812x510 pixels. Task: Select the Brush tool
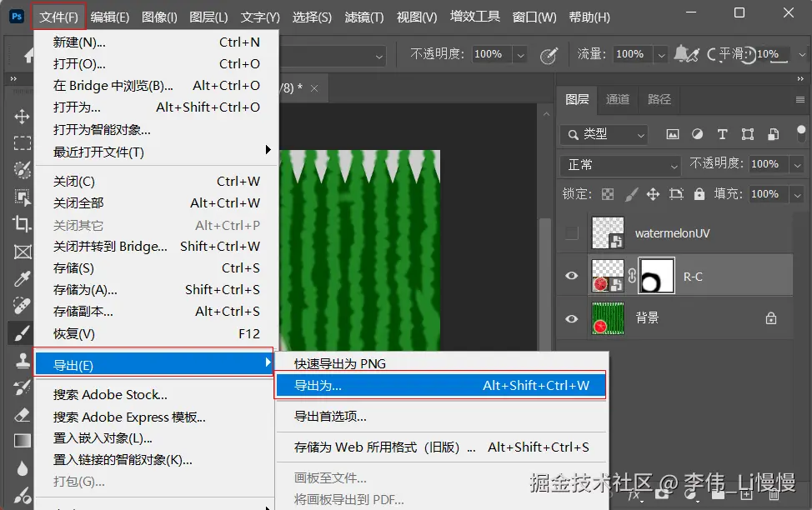click(22, 333)
